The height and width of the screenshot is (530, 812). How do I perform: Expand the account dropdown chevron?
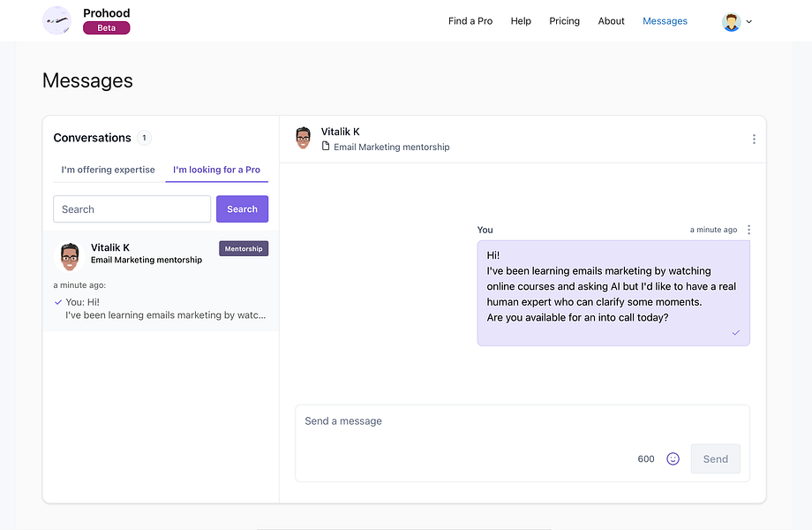point(748,22)
